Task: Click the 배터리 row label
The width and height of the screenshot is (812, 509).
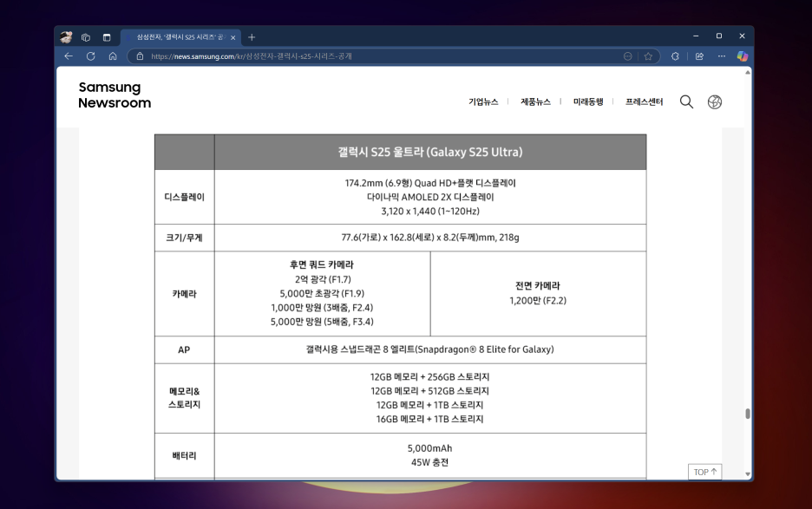Action: 185,455
